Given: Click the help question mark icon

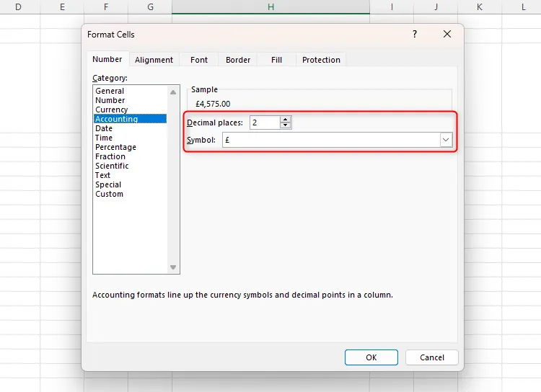Looking at the screenshot, I should [x=415, y=34].
